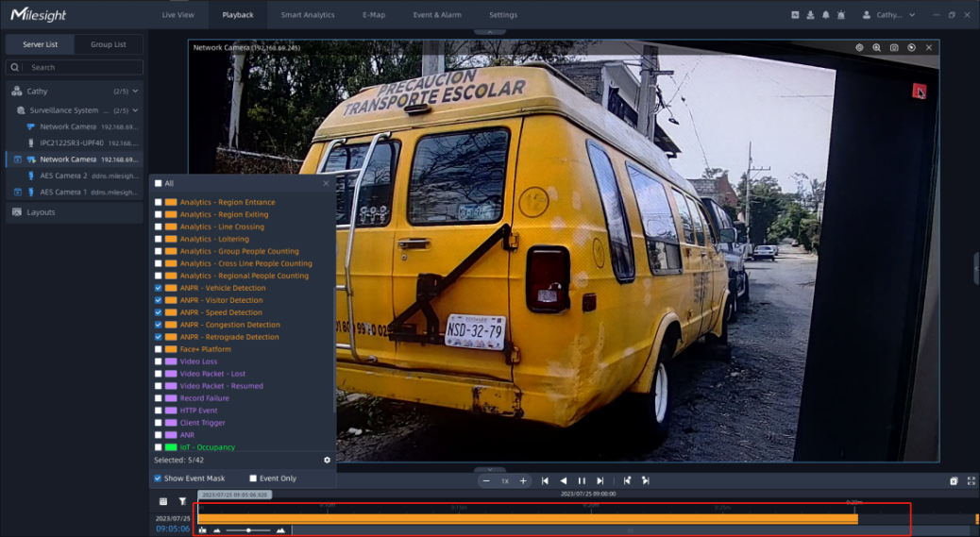
Task: Open the alarm siren icon in the header
Action: click(840, 15)
